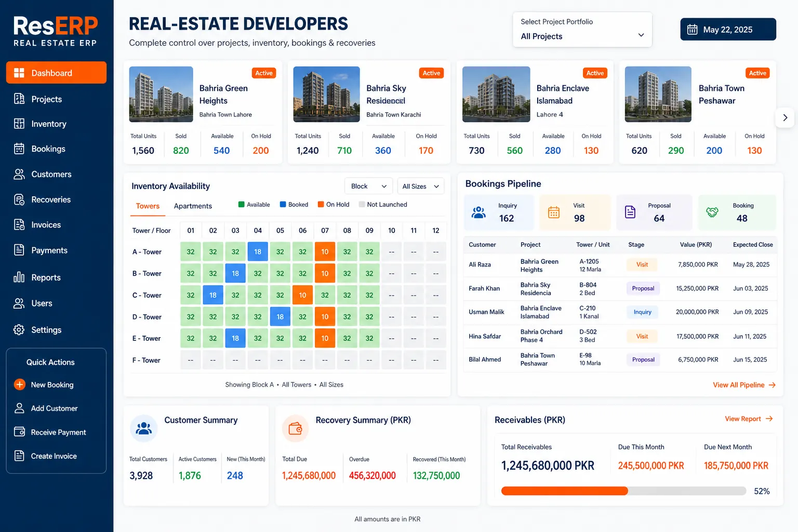Open the Bahria Green Heights building thumbnail
This screenshot has height=532, width=798.
point(161,94)
